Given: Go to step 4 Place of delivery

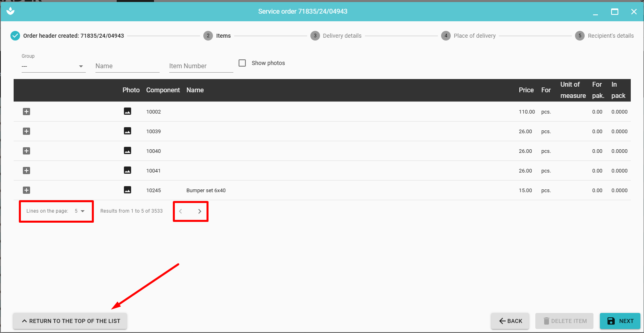Looking at the screenshot, I should tap(468, 36).
